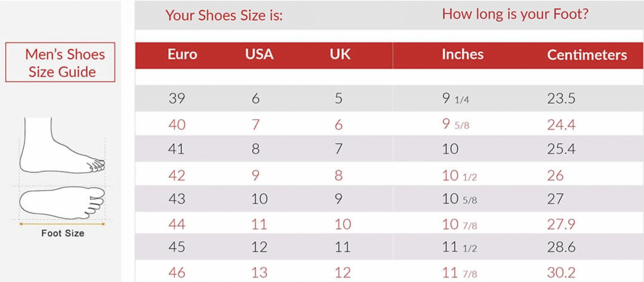The image size is (644, 282).
Task: Click USA size 13 cell
Action: [x=259, y=272]
